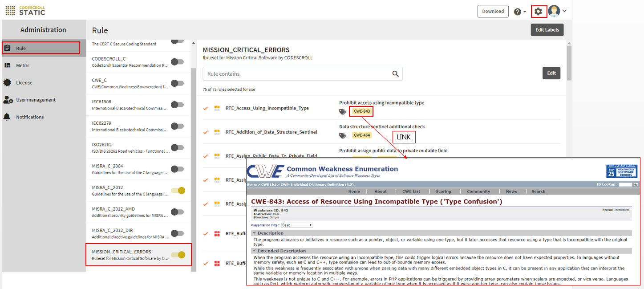Toggle the MISRA_C_2012_AMD ruleset switch
644x289 pixels.
(x=178, y=212)
